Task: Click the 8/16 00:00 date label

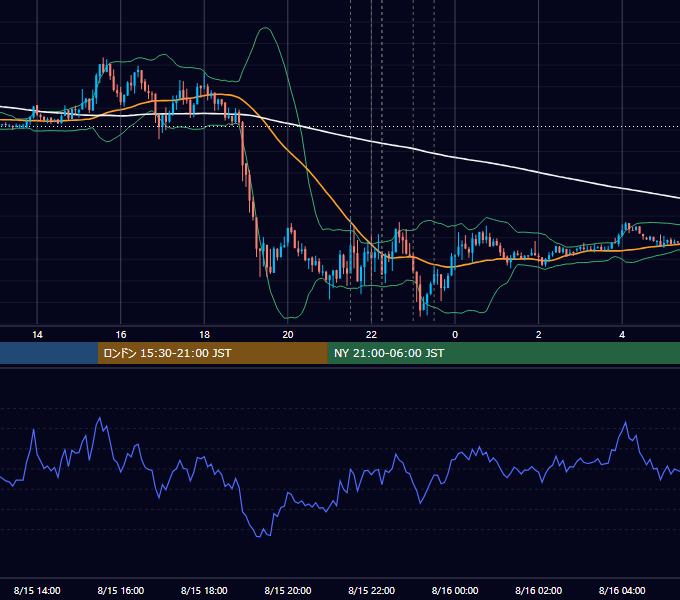Action: pos(455,590)
